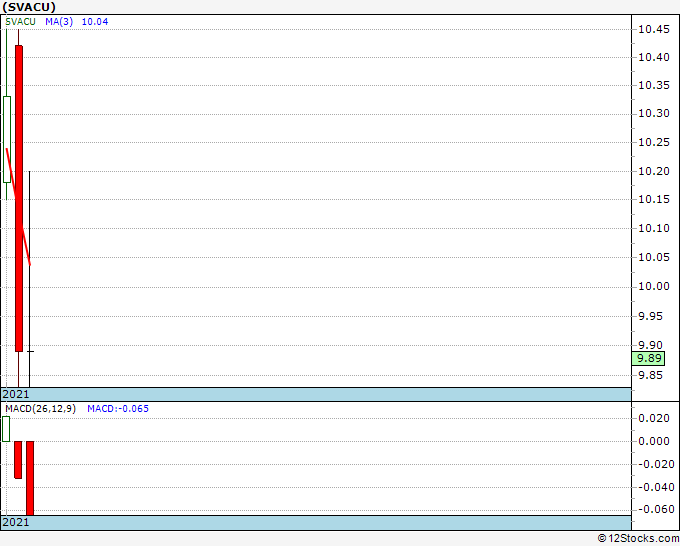Click the large red candlestick body
The width and height of the screenshot is (680, 546).
pos(19,198)
